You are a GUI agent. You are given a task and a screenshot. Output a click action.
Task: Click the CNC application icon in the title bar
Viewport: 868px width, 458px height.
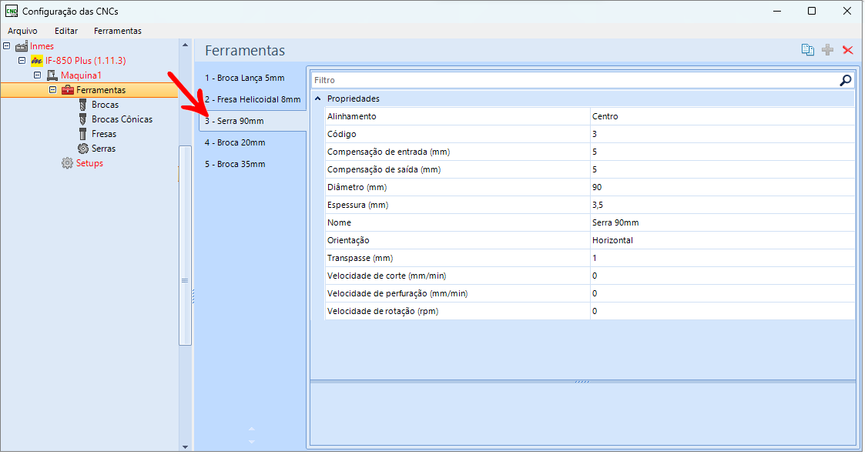(x=11, y=11)
